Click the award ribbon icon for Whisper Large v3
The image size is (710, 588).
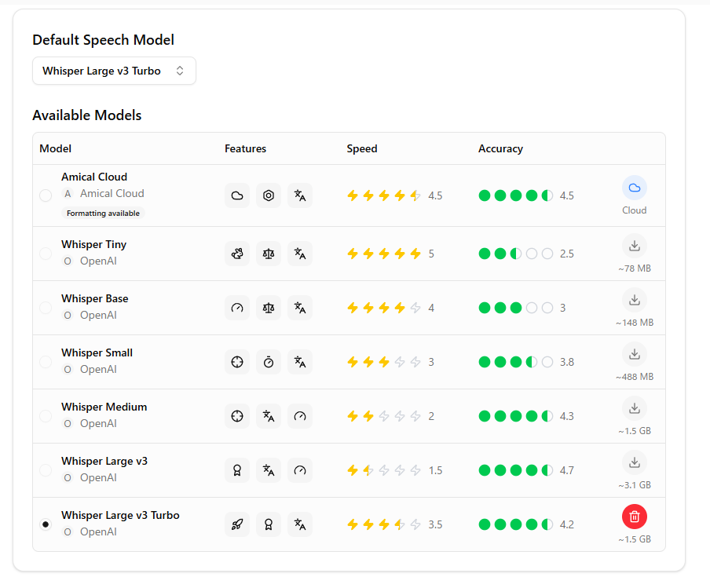237,470
